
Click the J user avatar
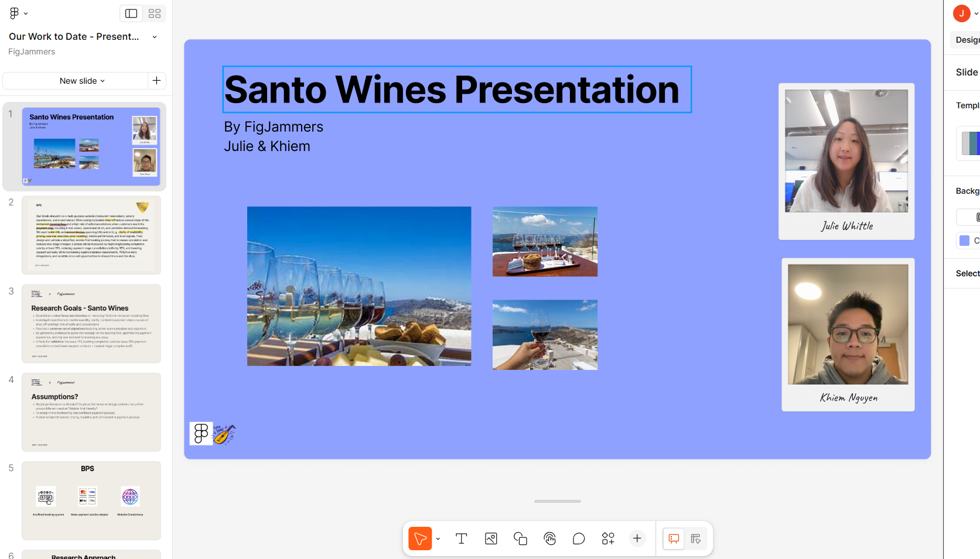[961, 13]
